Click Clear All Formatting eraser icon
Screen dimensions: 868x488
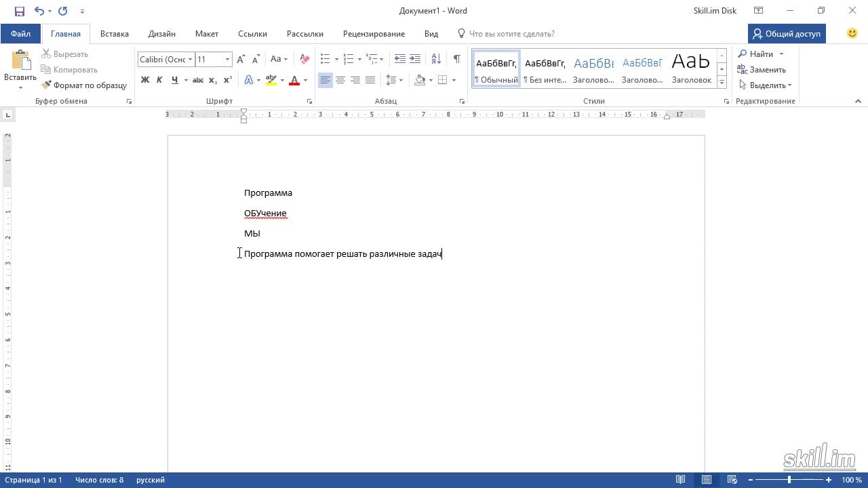[x=304, y=60]
